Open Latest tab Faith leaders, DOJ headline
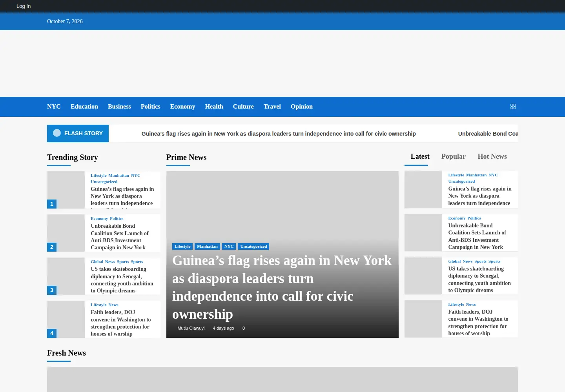Screen dimensions: 565x392 coord(478,323)
